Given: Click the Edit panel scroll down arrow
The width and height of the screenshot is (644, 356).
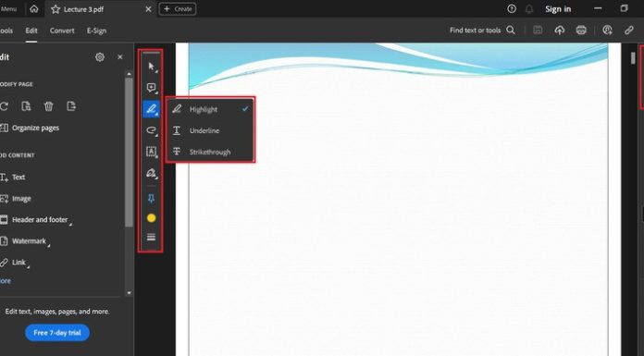Looking at the screenshot, I should [x=129, y=293].
